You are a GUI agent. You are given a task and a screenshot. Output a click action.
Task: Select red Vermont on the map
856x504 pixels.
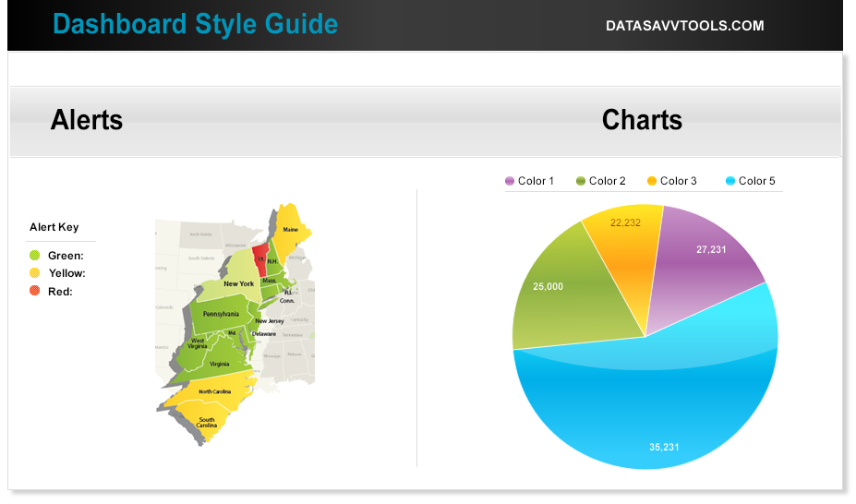click(x=260, y=259)
